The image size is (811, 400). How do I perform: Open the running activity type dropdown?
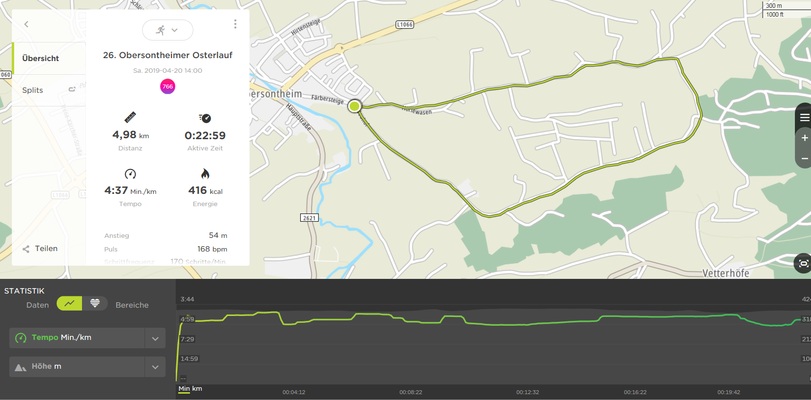[167, 31]
